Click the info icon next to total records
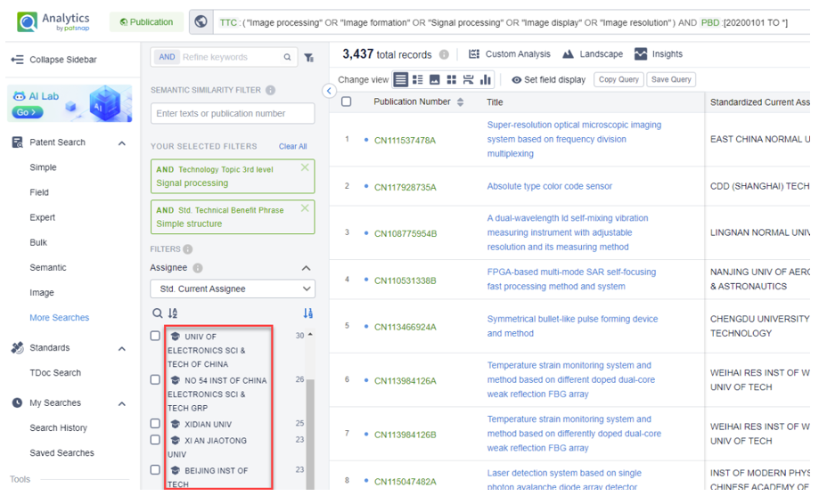The height and width of the screenshot is (504, 819). [x=444, y=54]
